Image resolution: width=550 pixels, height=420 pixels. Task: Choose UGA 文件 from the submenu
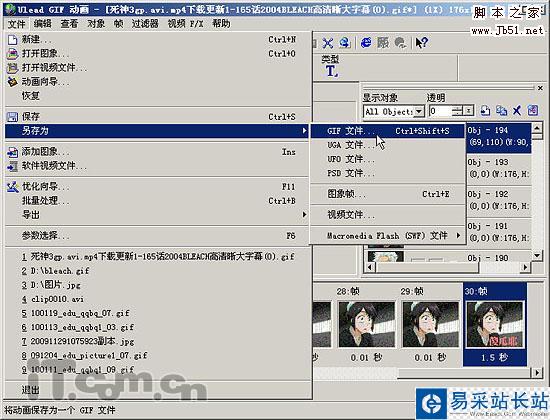point(388,145)
